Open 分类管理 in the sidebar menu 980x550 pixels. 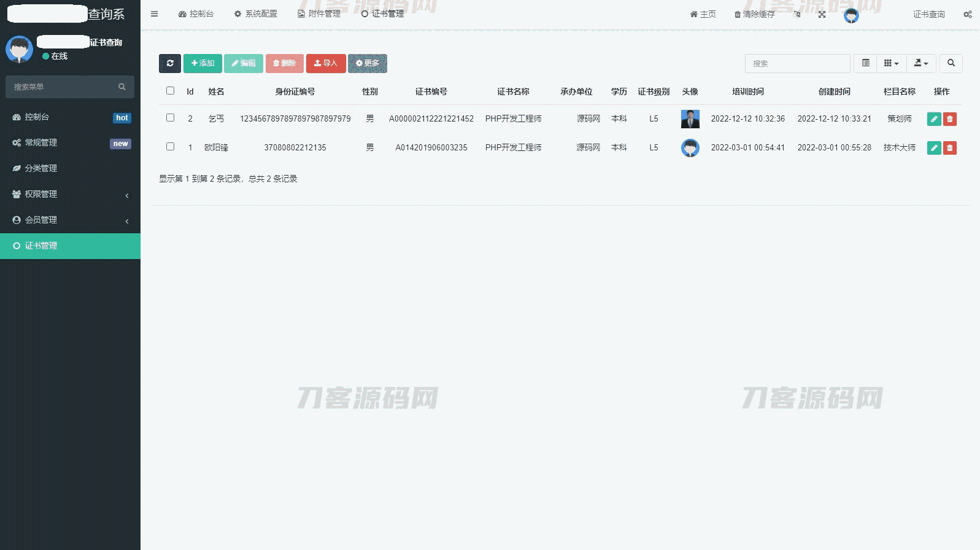pyautogui.click(x=70, y=169)
